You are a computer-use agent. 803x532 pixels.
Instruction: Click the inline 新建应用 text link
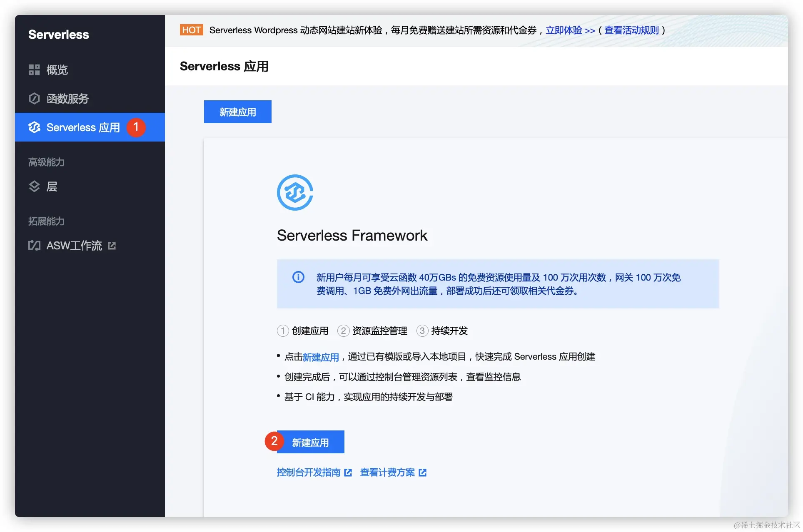321,357
